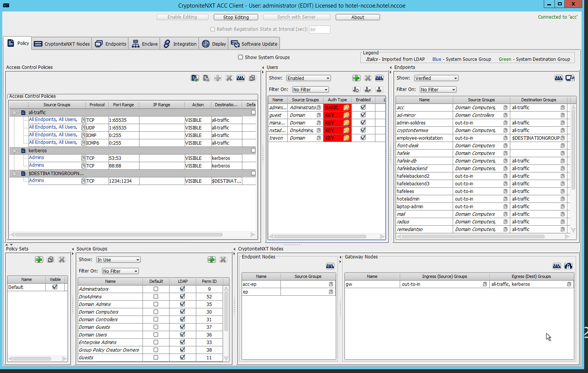Image resolution: width=588 pixels, height=373 pixels.
Task: Open Endpoints Show dropdown set to Verified
Action: coord(436,78)
